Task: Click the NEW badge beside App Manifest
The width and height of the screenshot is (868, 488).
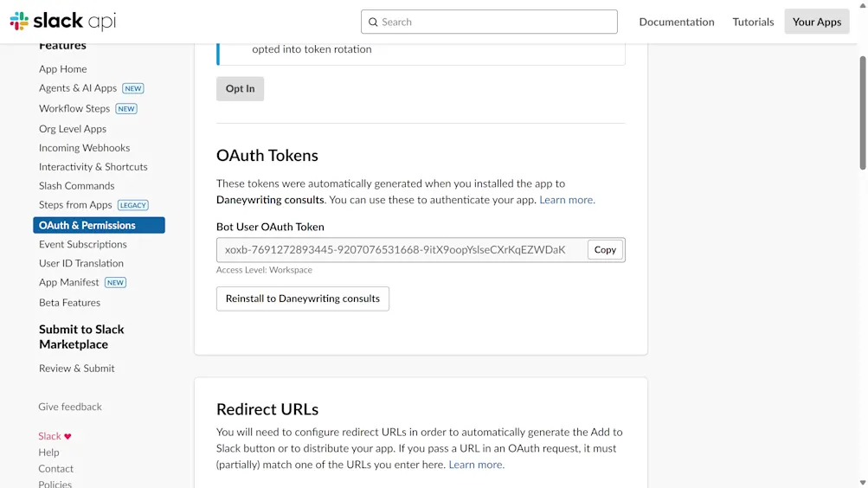Action: [x=115, y=283]
